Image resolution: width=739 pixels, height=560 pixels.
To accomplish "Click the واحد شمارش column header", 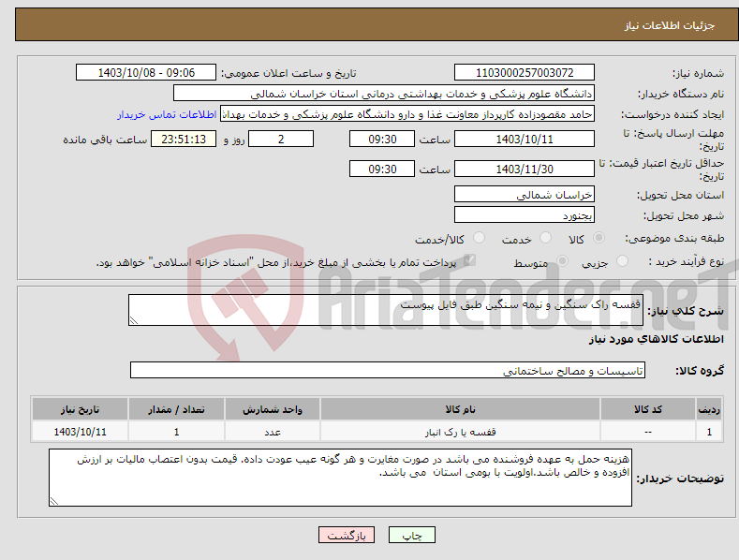I will [x=273, y=409].
